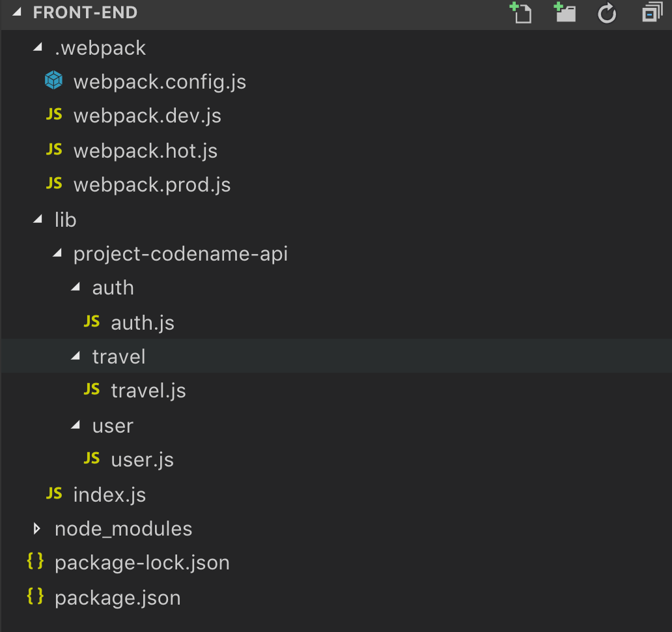Click the webpack.config.js cube icon

(53, 81)
